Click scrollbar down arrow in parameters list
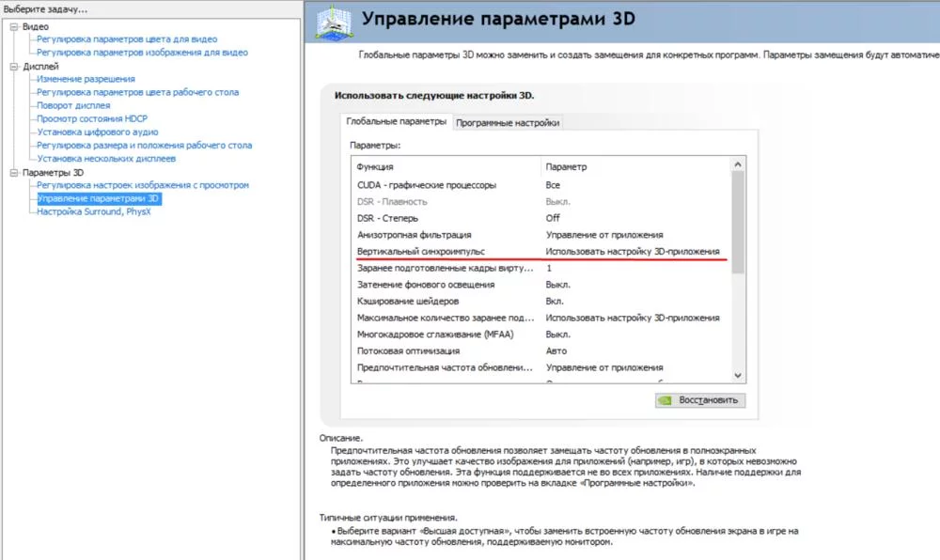 738,376
